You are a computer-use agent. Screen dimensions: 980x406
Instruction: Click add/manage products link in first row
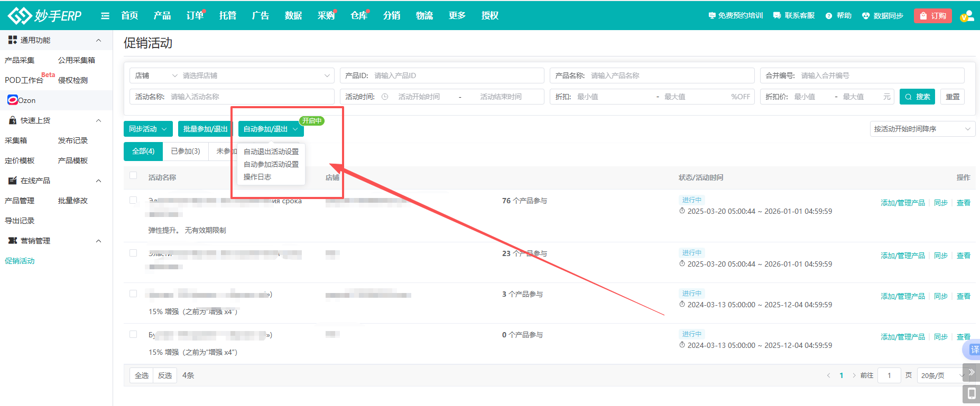pyautogui.click(x=902, y=203)
